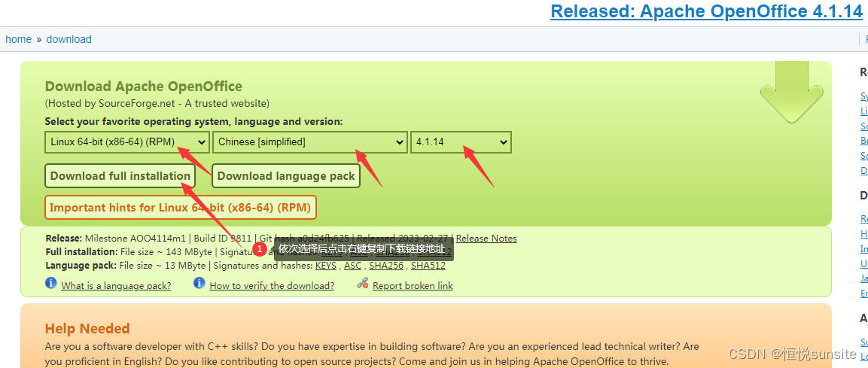Open the operating system dropdown showing Linux 64-bit RPM
This screenshot has width=868, height=368.
(127, 142)
